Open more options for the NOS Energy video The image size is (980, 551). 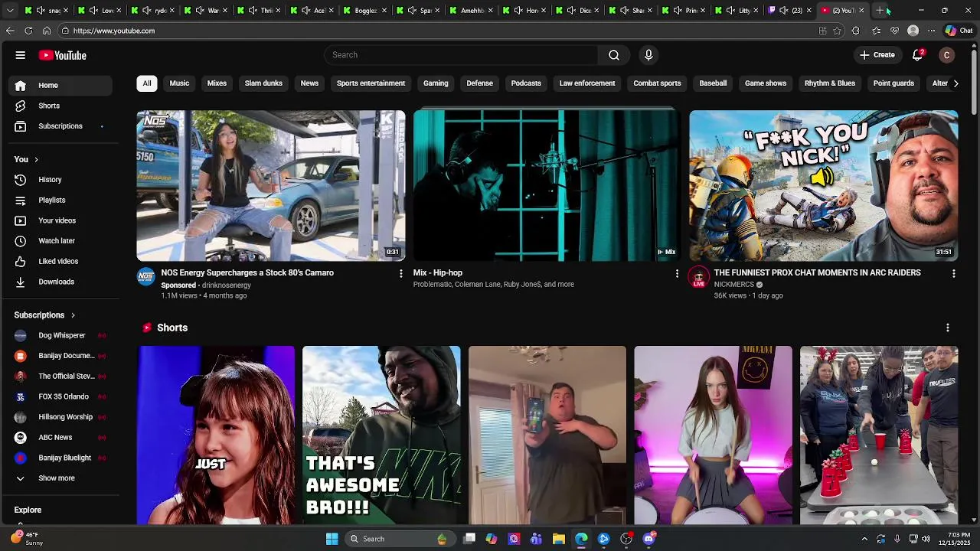tap(400, 273)
